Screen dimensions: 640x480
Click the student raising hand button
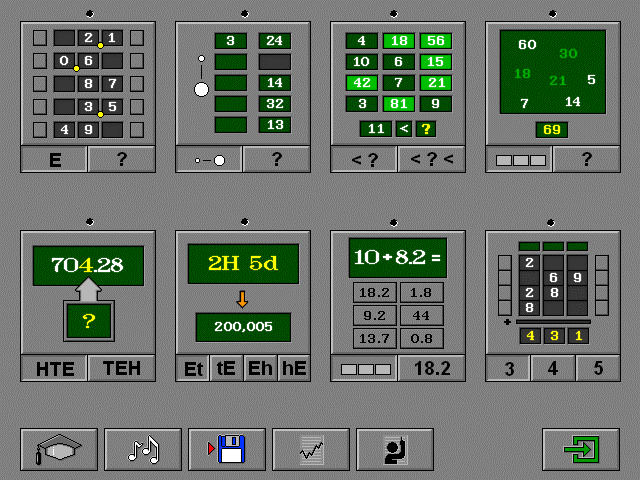[x=395, y=449]
